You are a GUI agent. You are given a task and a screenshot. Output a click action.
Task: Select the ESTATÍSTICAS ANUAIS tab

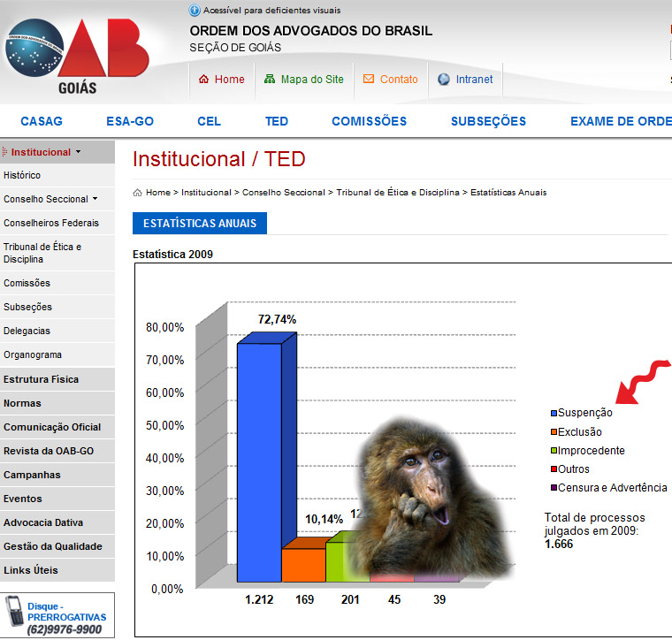pos(199,224)
